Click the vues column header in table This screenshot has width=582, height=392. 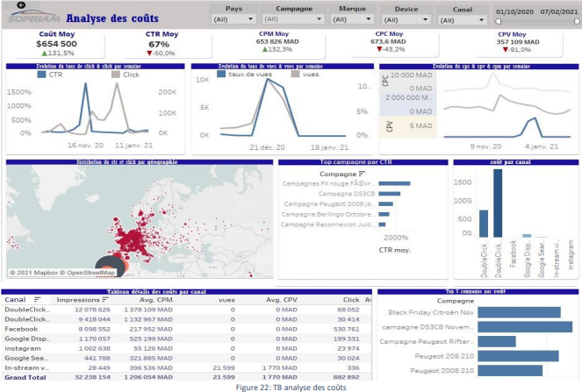click(226, 300)
